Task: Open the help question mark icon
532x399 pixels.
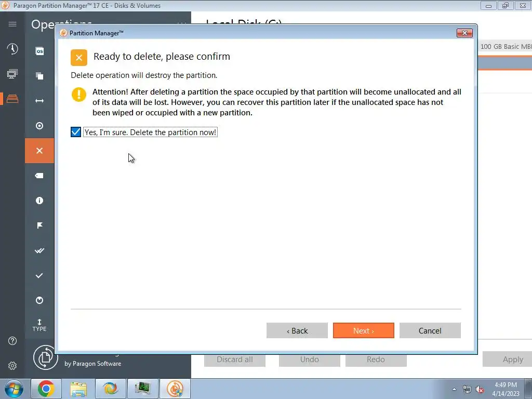Action: click(x=12, y=341)
